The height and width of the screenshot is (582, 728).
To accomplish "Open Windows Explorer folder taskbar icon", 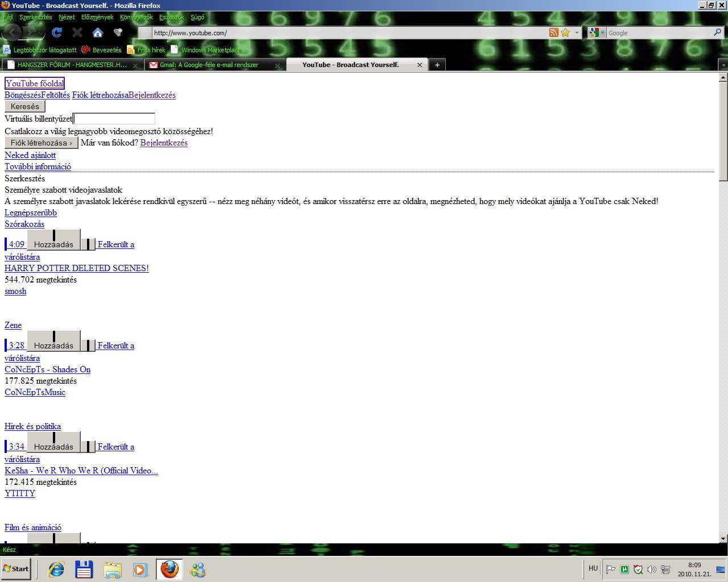I will click(x=113, y=569).
